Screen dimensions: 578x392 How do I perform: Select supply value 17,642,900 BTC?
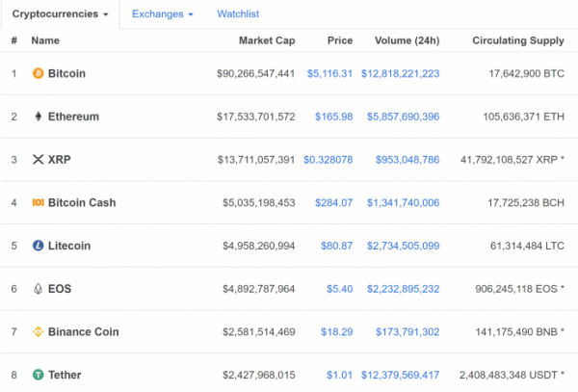(526, 74)
